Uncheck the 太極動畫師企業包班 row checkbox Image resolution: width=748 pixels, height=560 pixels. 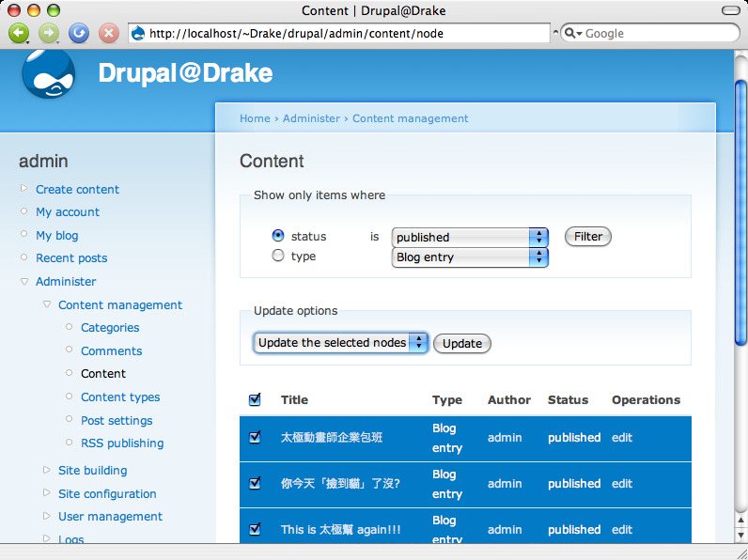click(256, 437)
